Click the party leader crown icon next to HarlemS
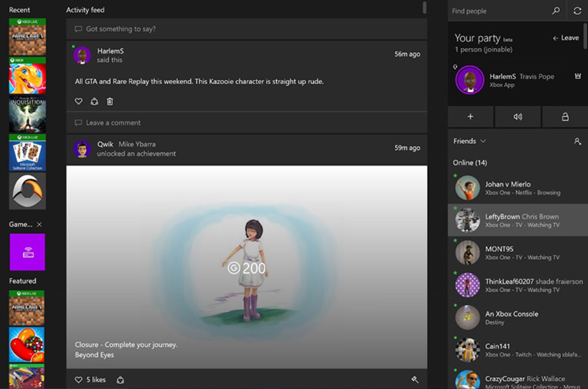The height and width of the screenshot is (389, 588). pos(578,76)
